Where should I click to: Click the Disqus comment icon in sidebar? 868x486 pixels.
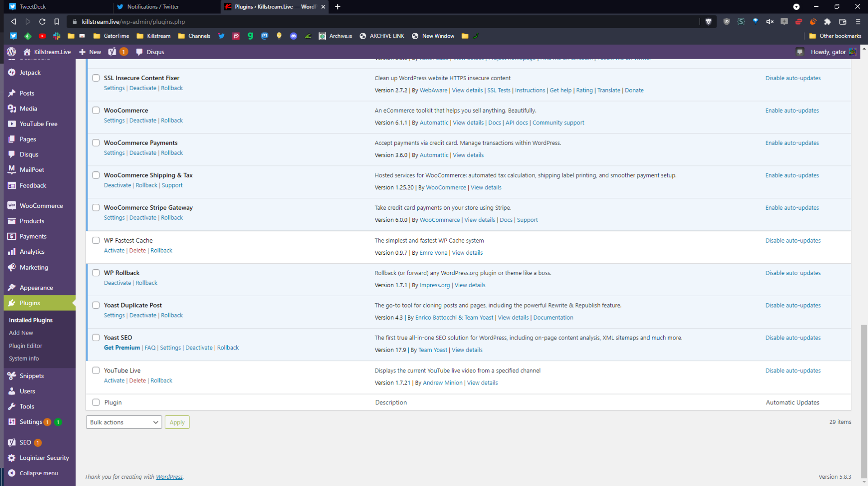(12, 155)
